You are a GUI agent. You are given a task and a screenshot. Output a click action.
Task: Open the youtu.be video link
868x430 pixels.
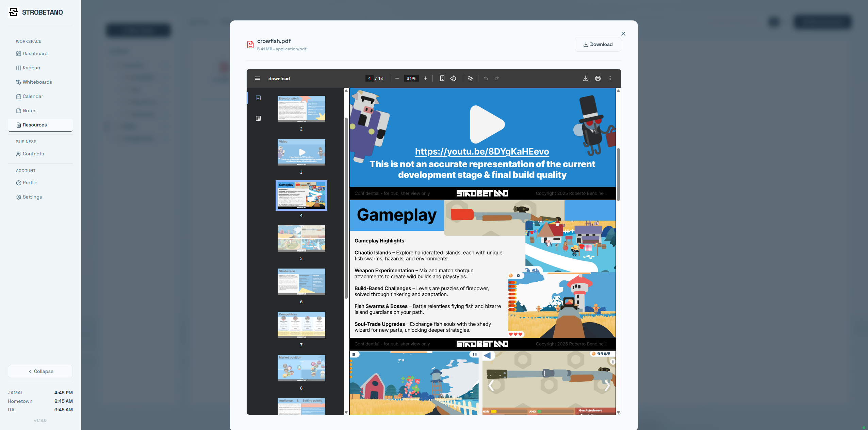482,151
